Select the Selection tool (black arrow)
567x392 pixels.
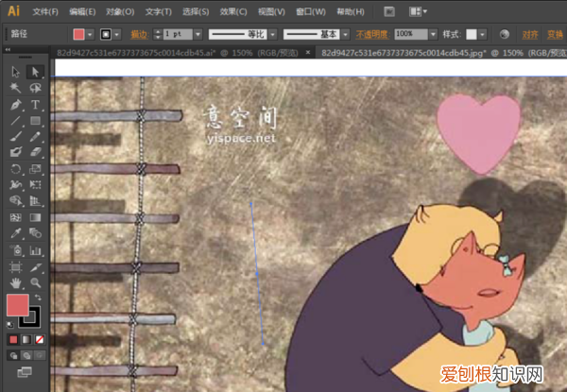point(16,72)
